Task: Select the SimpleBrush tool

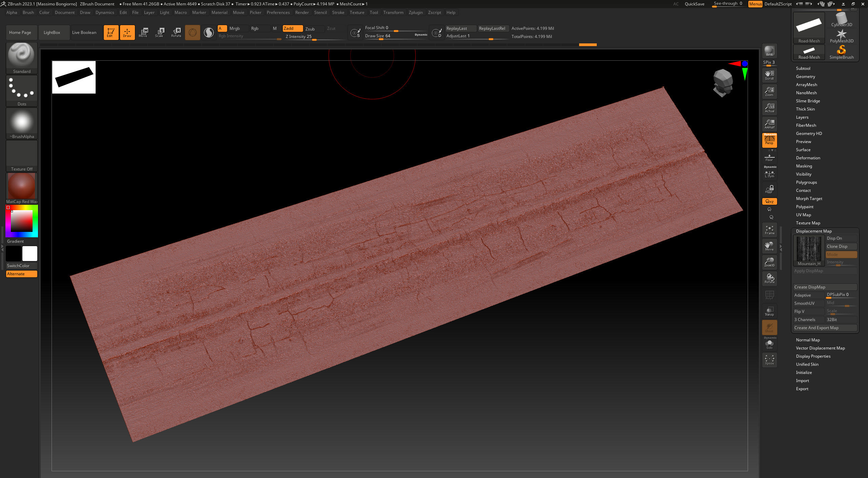Action: point(841,52)
